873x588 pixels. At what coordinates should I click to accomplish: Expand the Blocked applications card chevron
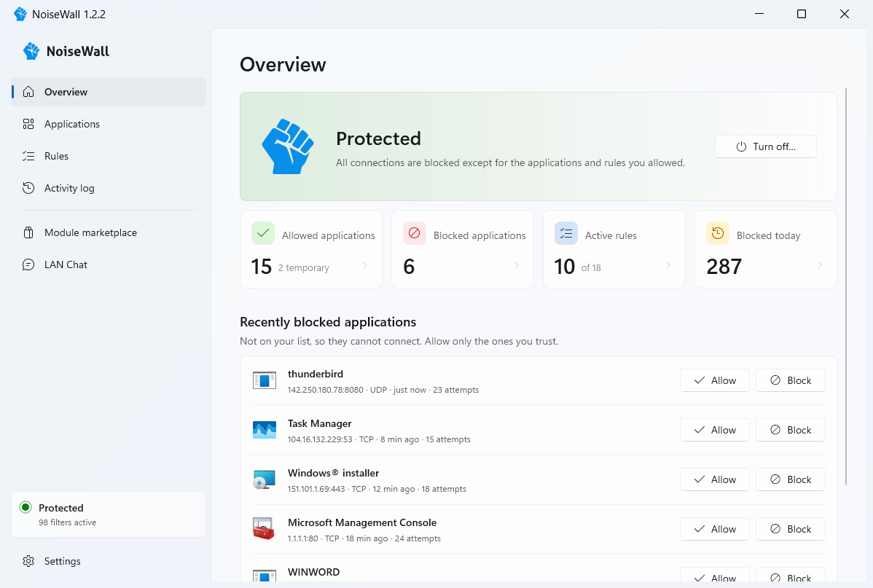[x=517, y=265]
